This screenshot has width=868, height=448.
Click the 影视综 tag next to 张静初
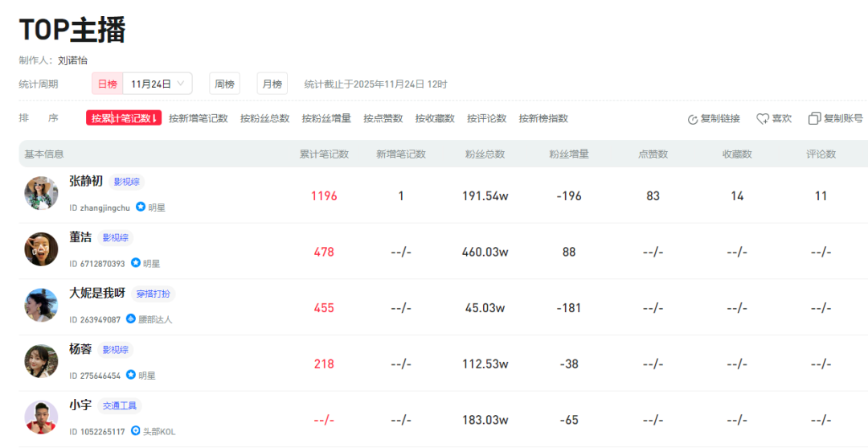(127, 182)
